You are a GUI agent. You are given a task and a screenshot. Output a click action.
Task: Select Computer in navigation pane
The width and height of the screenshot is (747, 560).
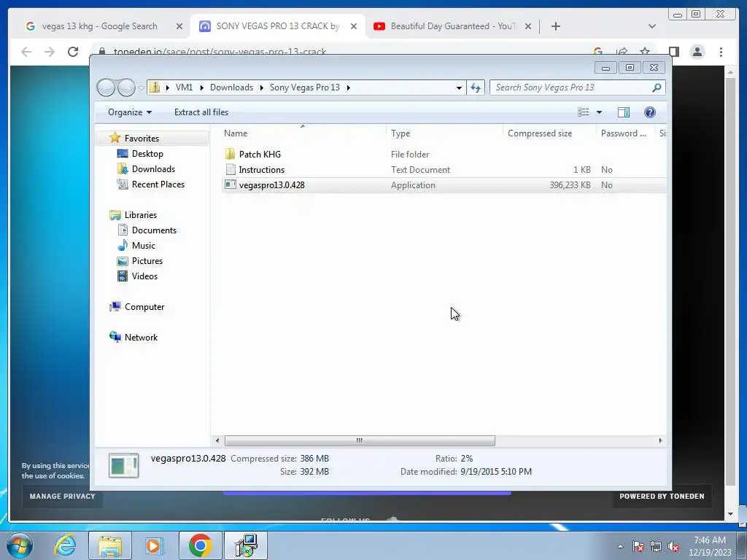click(144, 307)
